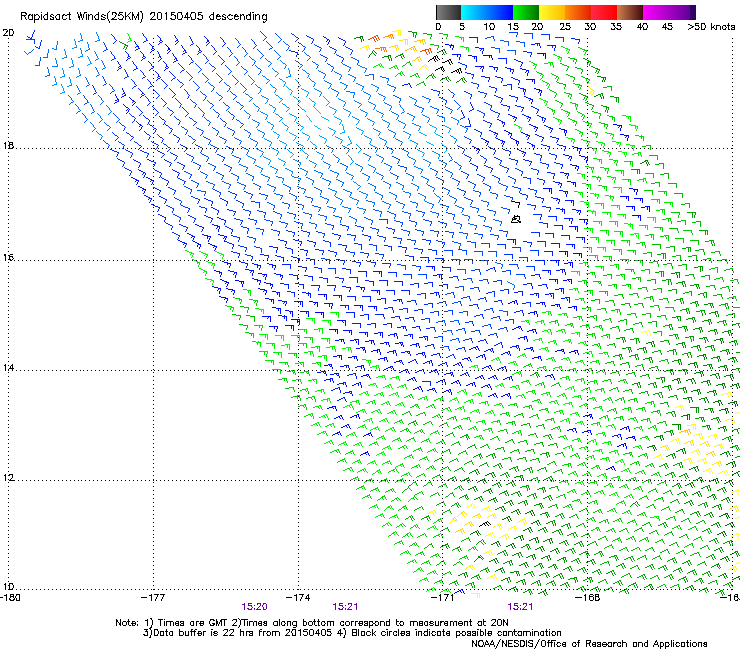Click the longitude label -177

click(153, 598)
